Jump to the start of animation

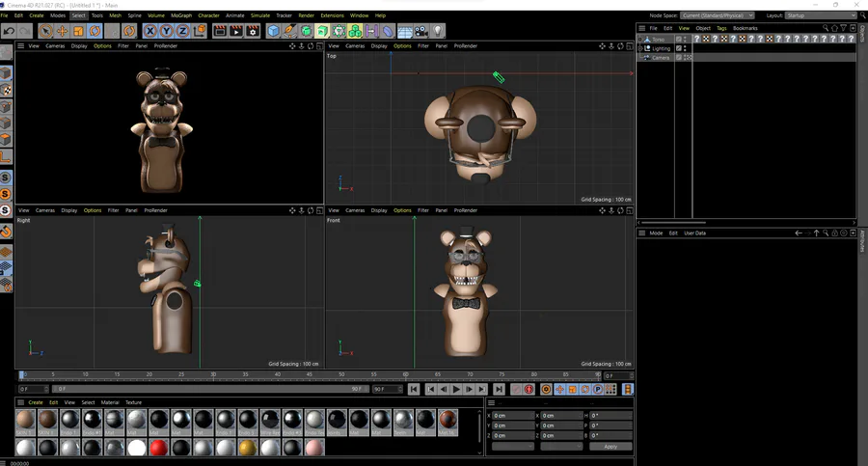414,390
